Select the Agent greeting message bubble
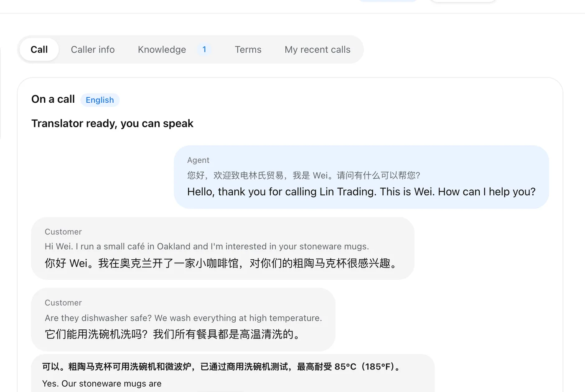The image size is (585, 392). coord(361,177)
